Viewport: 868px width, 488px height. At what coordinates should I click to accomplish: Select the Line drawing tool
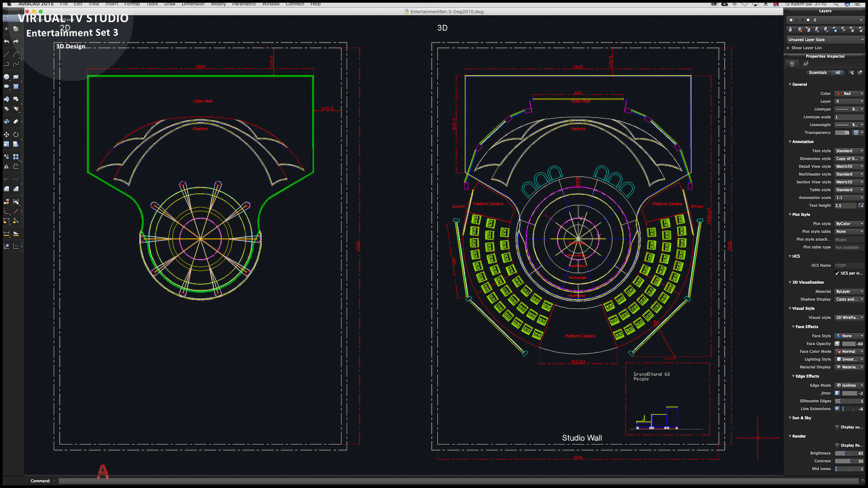coord(6,54)
